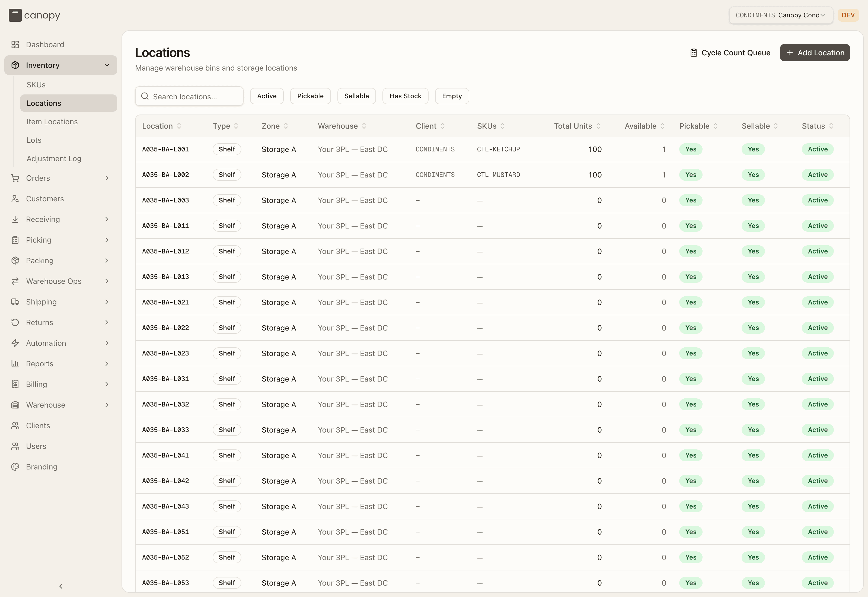The width and height of the screenshot is (868, 597).
Task: Open location A035-BA-L042 row
Action: pyautogui.click(x=492, y=481)
